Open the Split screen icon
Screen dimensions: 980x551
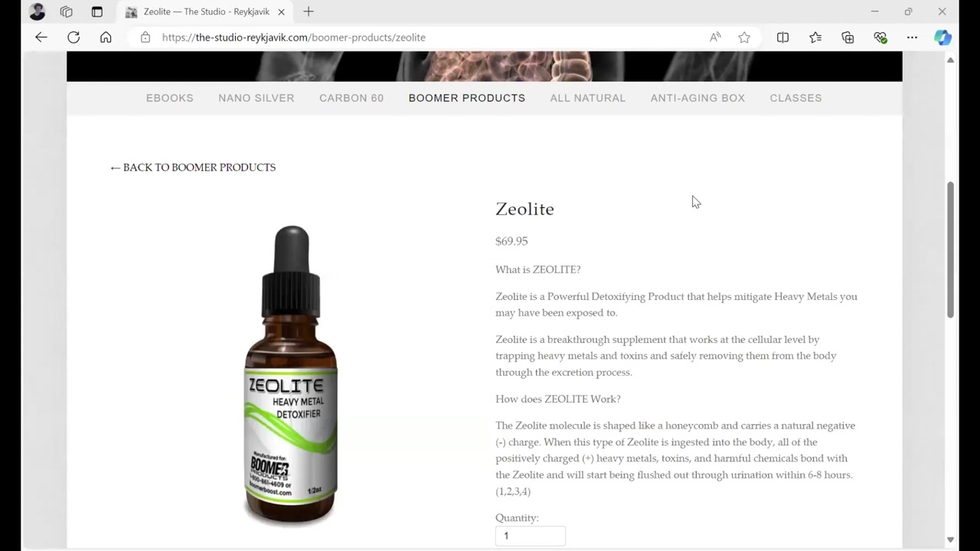click(x=782, y=37)
